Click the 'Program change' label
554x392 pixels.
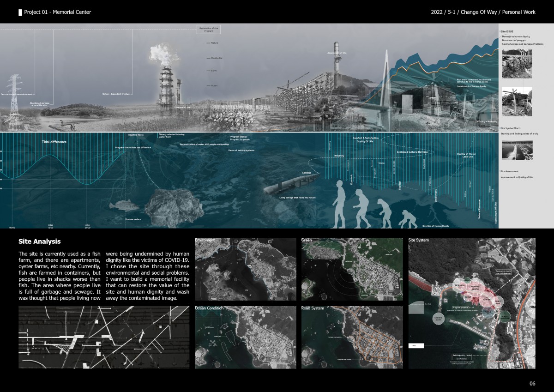click(x=238, y=137)
